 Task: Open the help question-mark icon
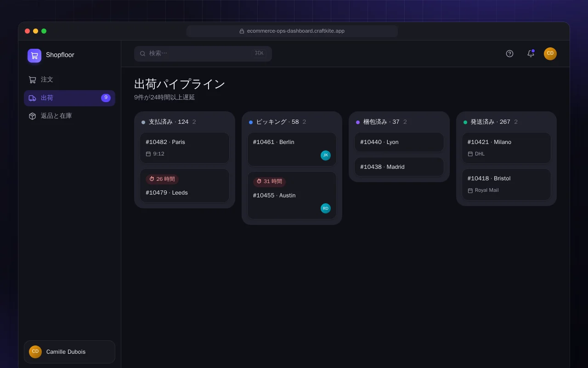coord(509,53)
